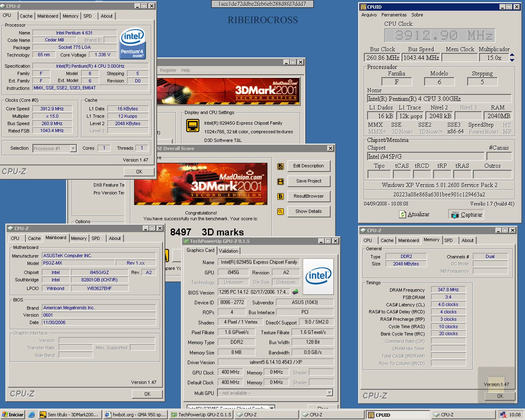Increase the CPUID multiplier with the up arrow
Screen dimensions: 525x420
point(512,55)
